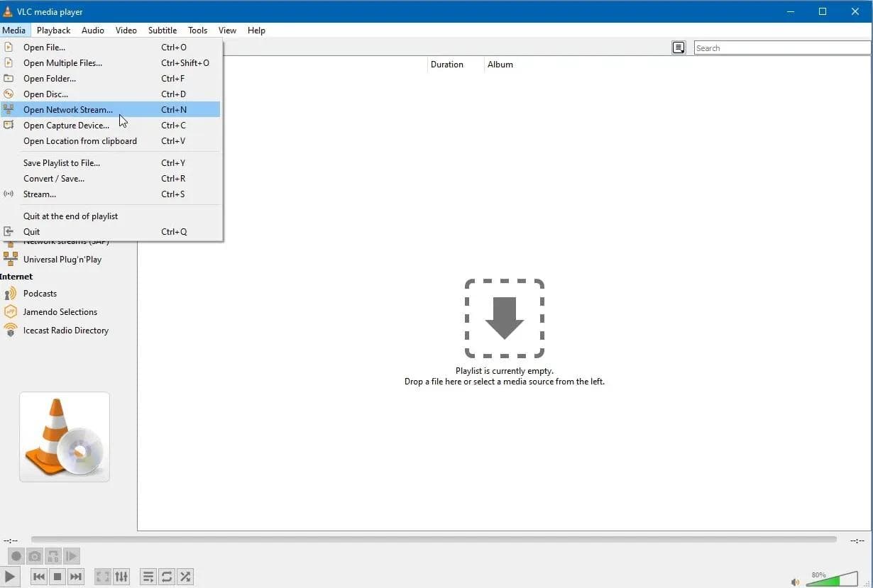Skip to the next media item
Image resolution: width=873 pixels, height=588 pixels.
76,577
